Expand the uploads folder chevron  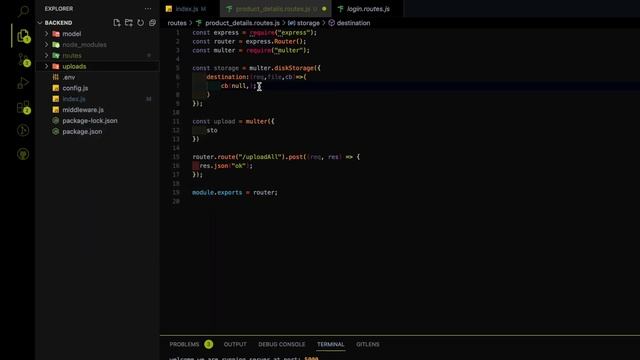(47, 66)
